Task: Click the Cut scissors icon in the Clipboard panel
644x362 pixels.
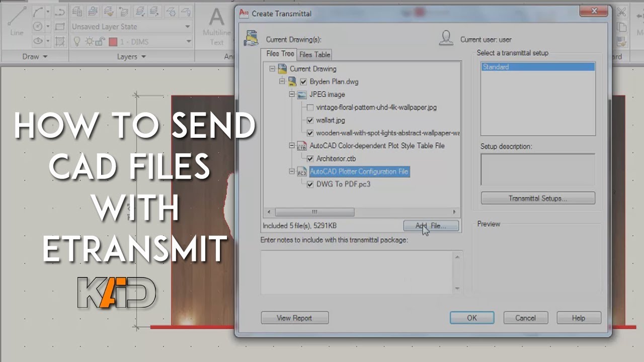Action: [622, 11]
